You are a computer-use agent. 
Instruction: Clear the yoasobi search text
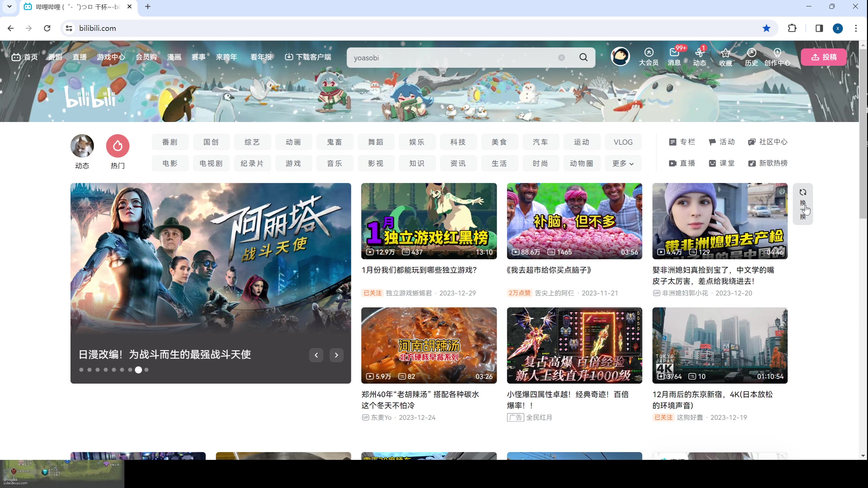tap(561, 58)
